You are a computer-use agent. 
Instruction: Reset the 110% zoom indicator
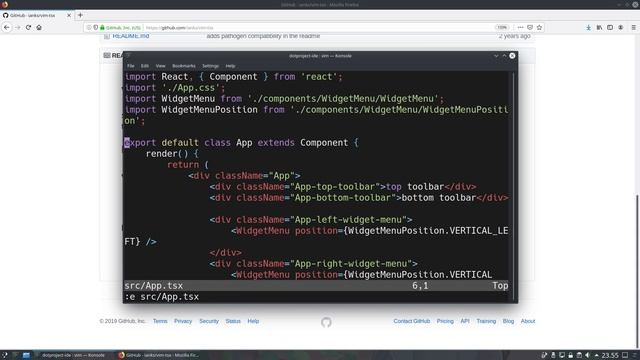pos(502,27)
